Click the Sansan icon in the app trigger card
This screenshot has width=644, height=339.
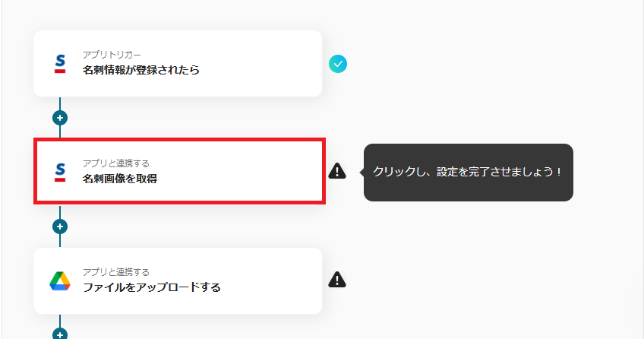pos(60,63)
